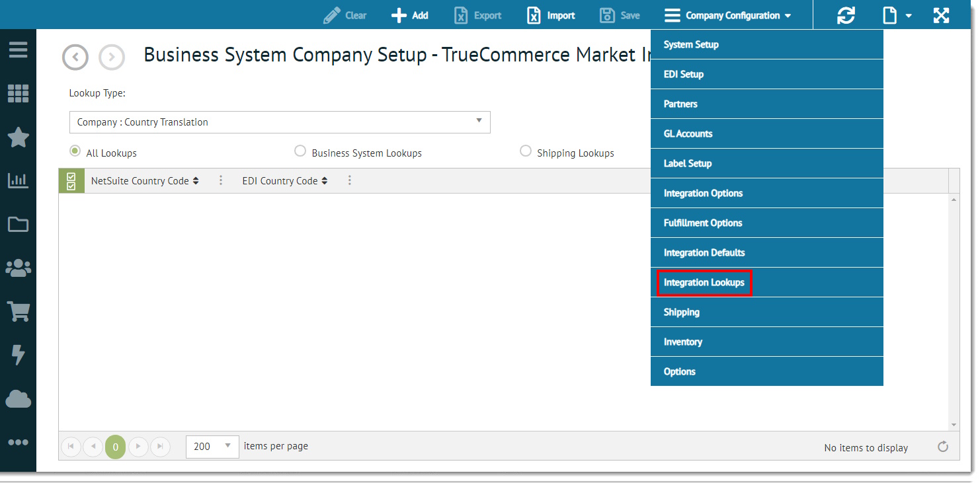Open the apps grid icon in sidebar
Screen dimensions: 980x483
(18, 94)
